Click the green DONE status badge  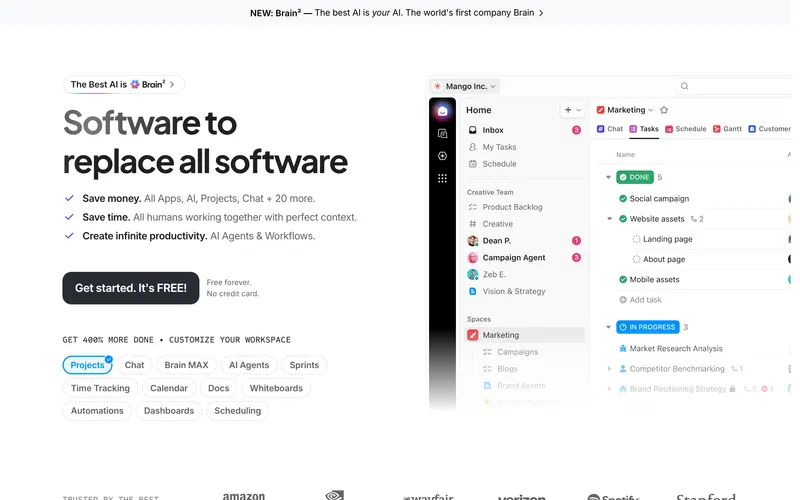[635, 178]
